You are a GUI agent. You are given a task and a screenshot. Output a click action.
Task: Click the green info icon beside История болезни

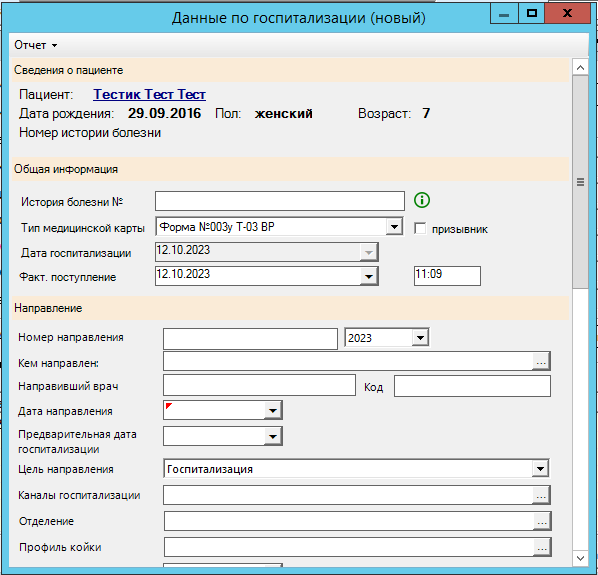[x=422, y=200]
